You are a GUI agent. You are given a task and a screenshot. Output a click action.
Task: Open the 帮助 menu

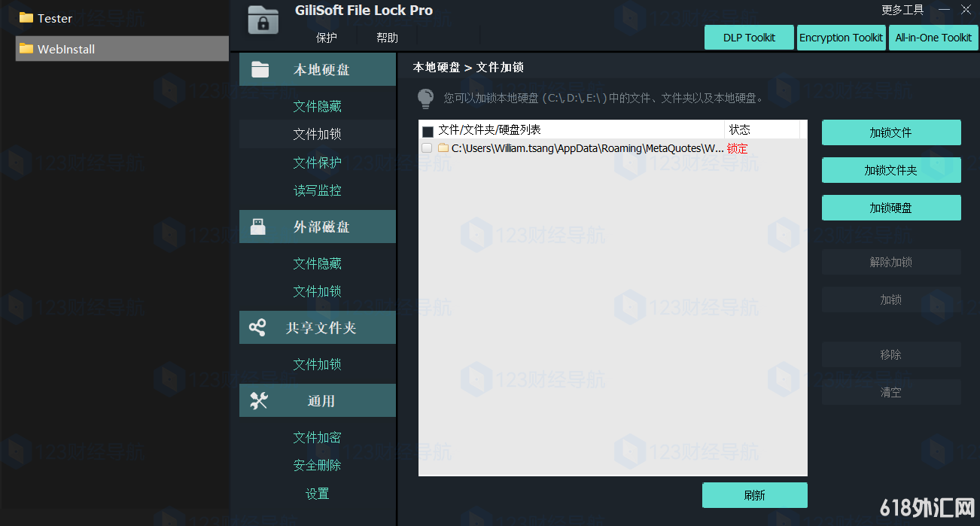coord(387,38)
